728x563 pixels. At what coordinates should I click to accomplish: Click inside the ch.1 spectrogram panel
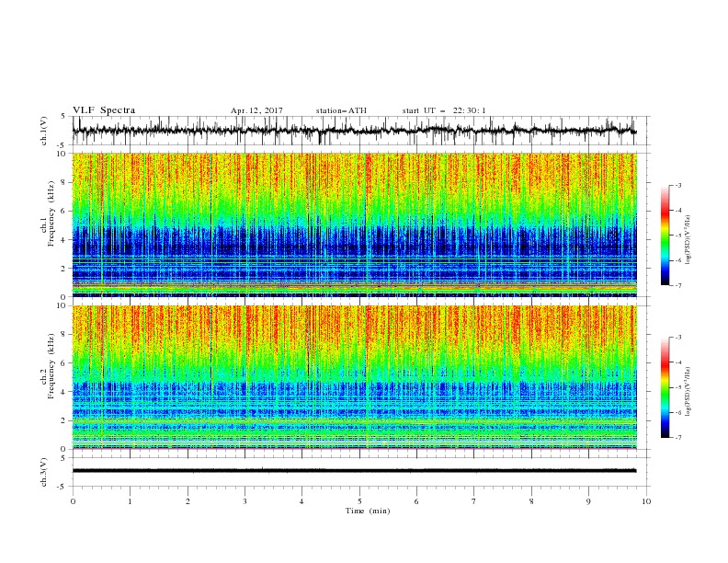coord(354,224)
